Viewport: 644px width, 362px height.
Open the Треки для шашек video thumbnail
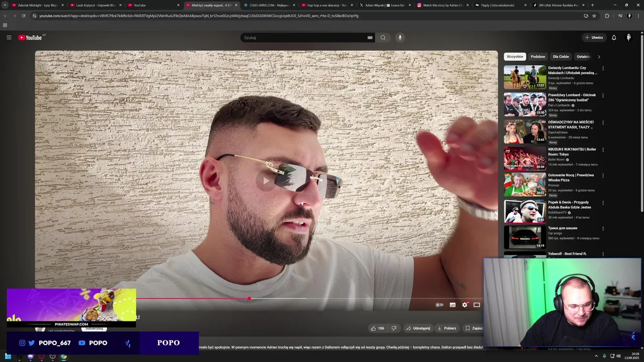[525, 237]
